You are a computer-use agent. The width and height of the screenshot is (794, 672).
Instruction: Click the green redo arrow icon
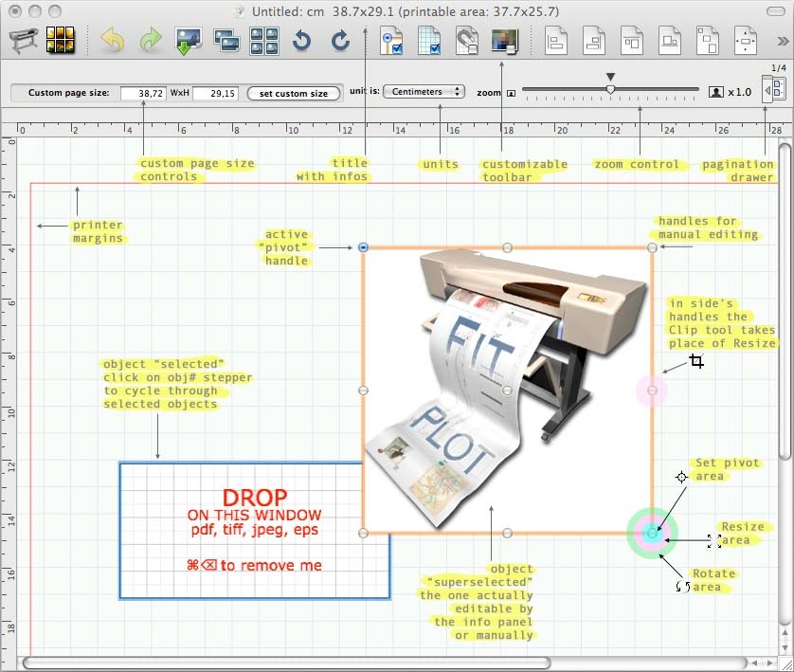click(150, 41)
